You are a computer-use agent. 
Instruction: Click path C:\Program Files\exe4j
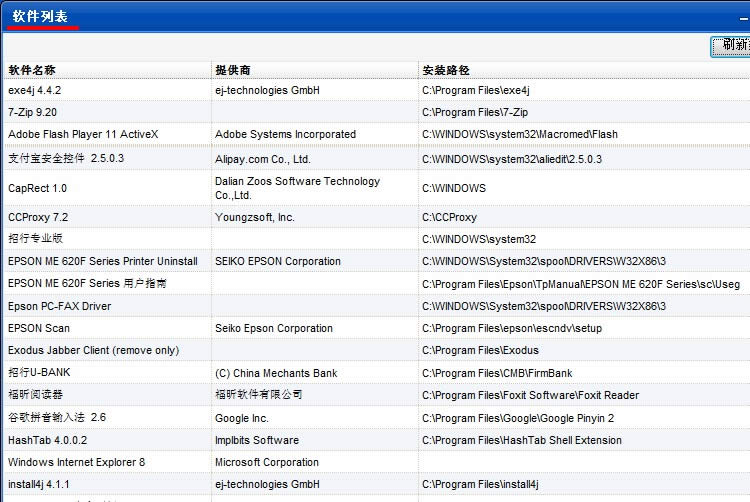pos(476,90)
